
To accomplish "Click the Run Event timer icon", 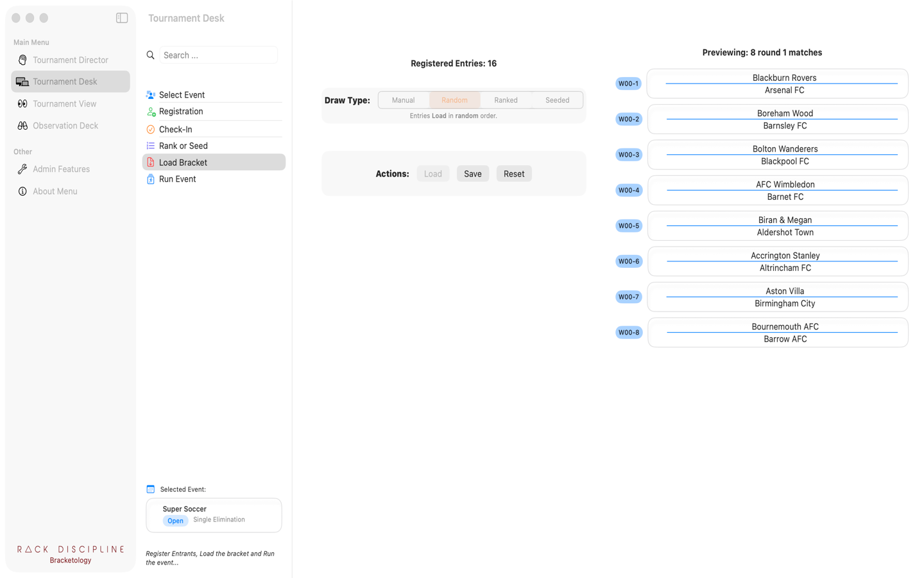I will [x=151, y=179].
